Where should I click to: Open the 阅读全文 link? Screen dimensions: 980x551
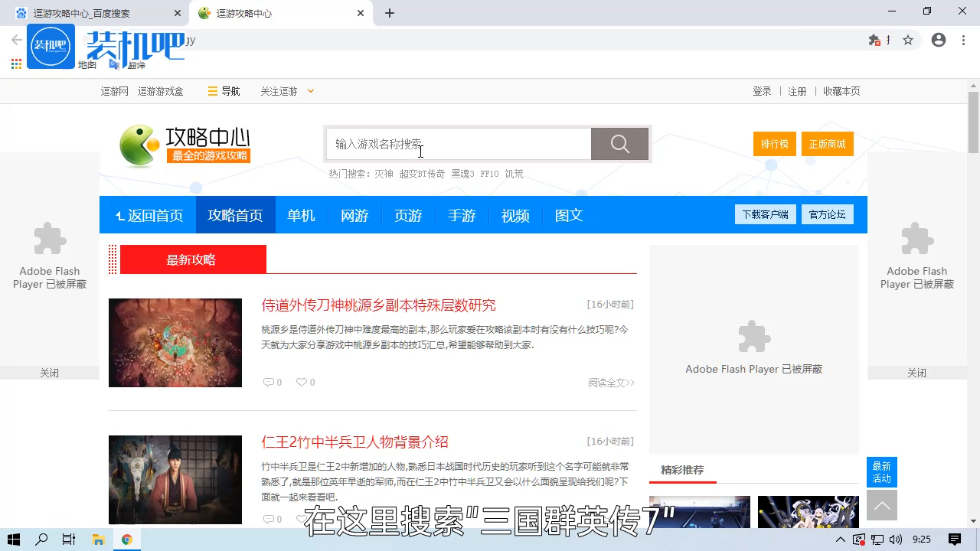click(610, 382)
